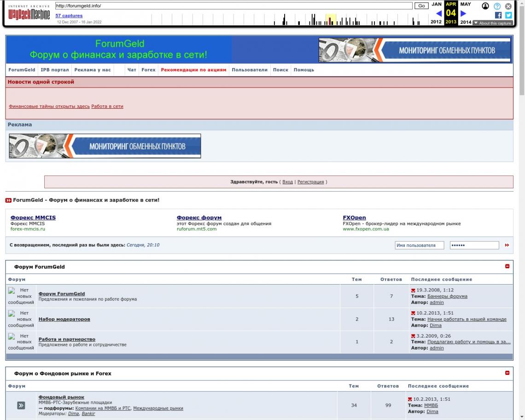Go to previous capture with left arrow
Viewport: 525px width, 420px height.
coord(439,13)
